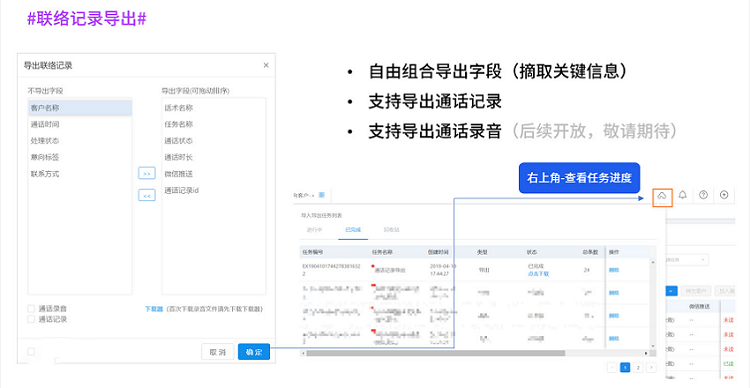Select 意向标签 in the 不导出字段 list
The width and height of the screenshot is (750, 388).
(80, 157)
